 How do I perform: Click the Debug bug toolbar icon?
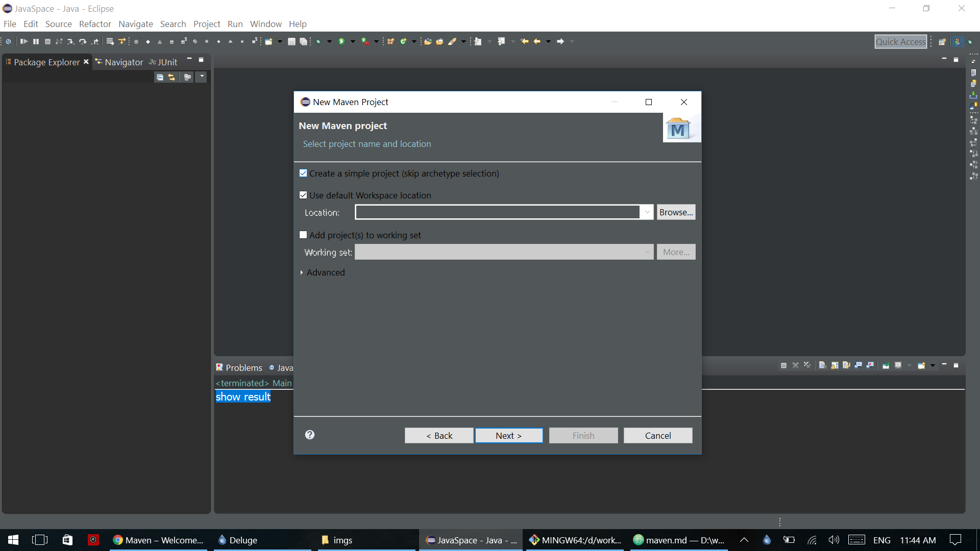318,41
